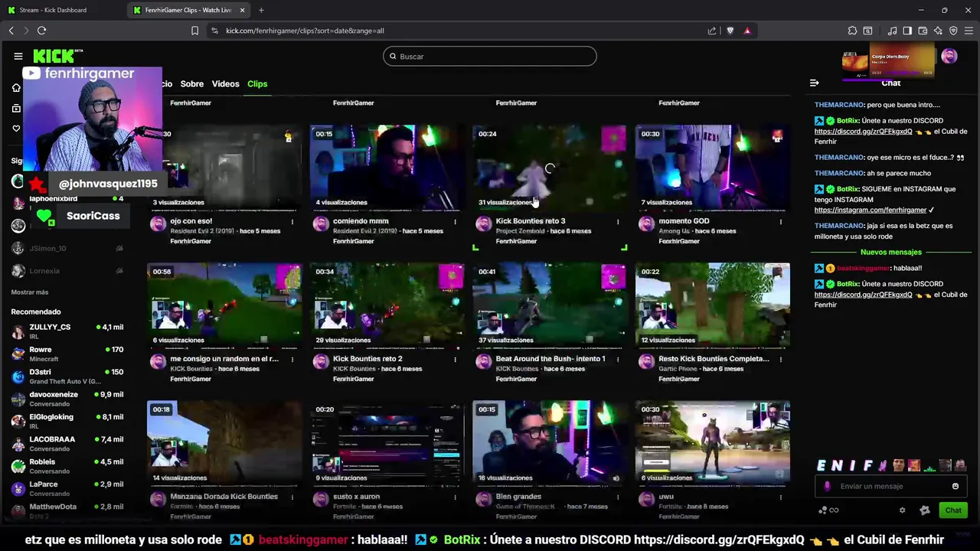The image size is (980, 551).
Task: Click the badge icon beside Chat button
Action: coord(925,510)
